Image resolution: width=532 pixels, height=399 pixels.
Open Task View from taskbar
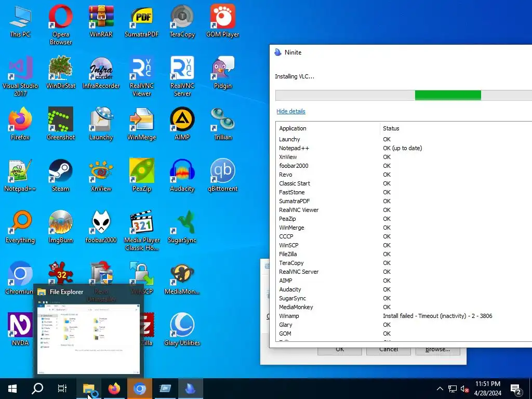tap(62, 389)
